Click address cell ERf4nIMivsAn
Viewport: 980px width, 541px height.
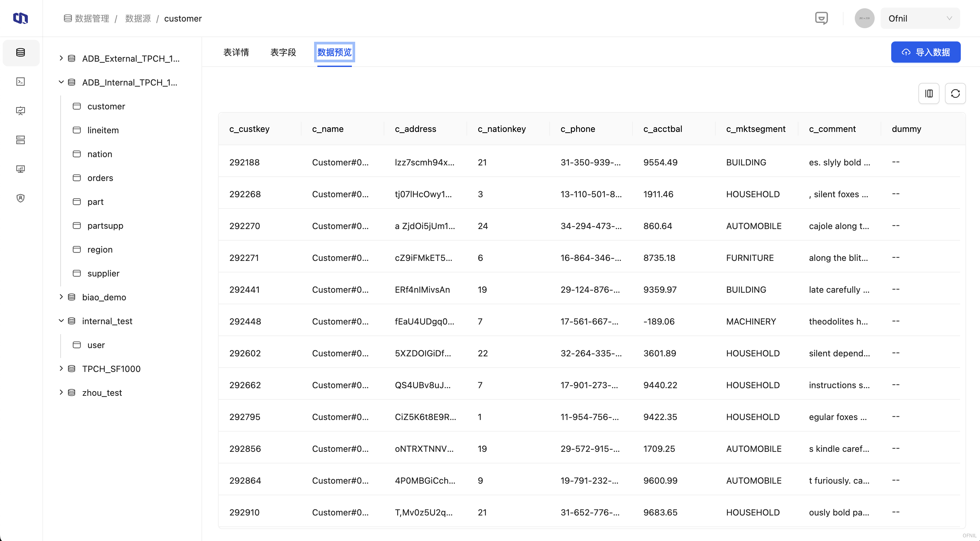(422, 290)
